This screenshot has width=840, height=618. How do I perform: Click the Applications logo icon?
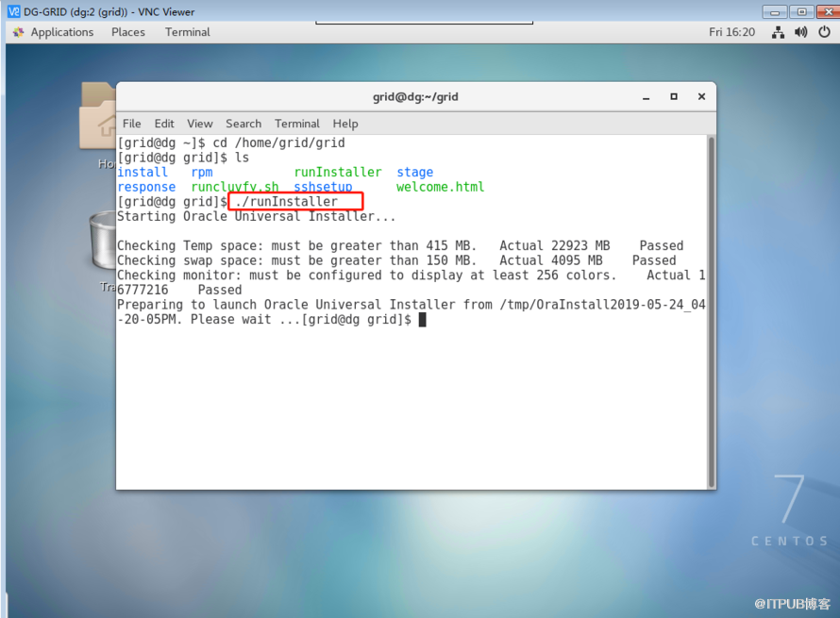pyautogui.click(x=19, y=32)
